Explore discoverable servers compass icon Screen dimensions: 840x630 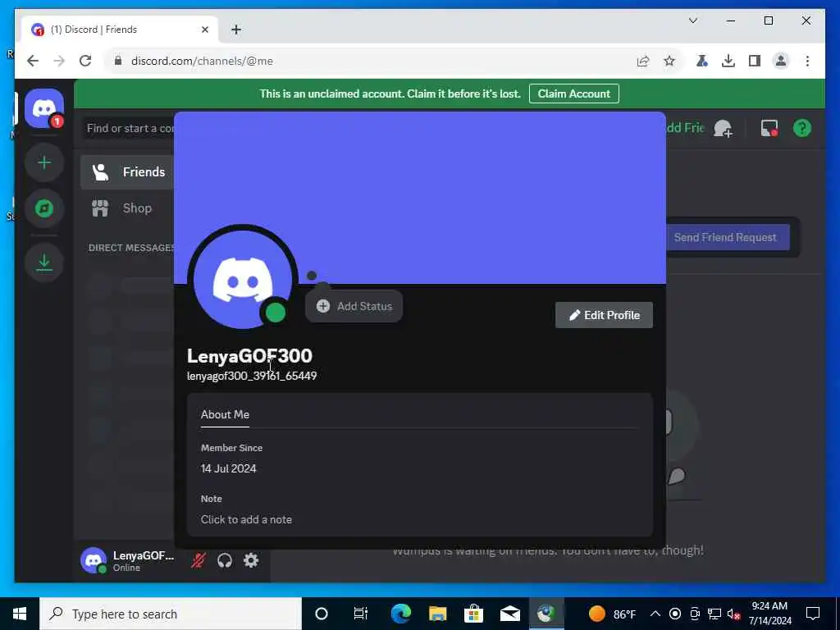(44, 208)
